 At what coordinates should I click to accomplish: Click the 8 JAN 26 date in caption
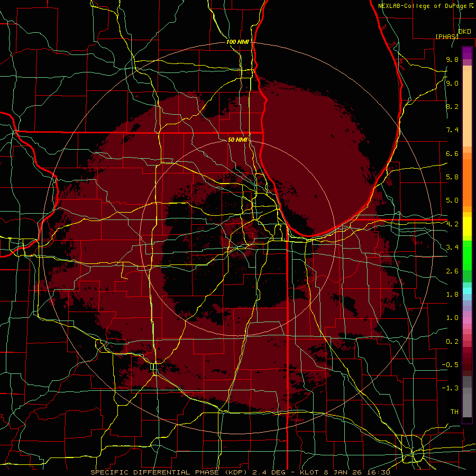pos(343,472)
